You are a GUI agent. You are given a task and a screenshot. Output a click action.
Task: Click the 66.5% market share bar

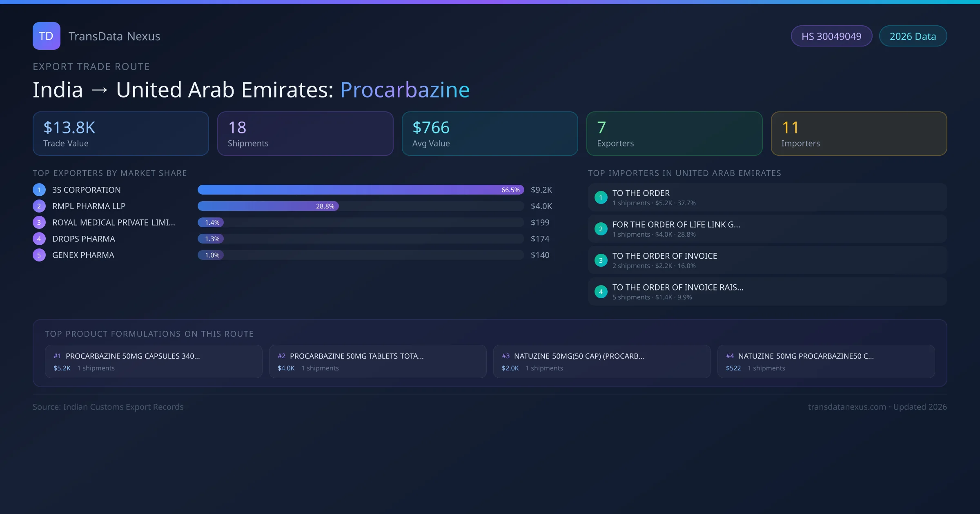360,190
